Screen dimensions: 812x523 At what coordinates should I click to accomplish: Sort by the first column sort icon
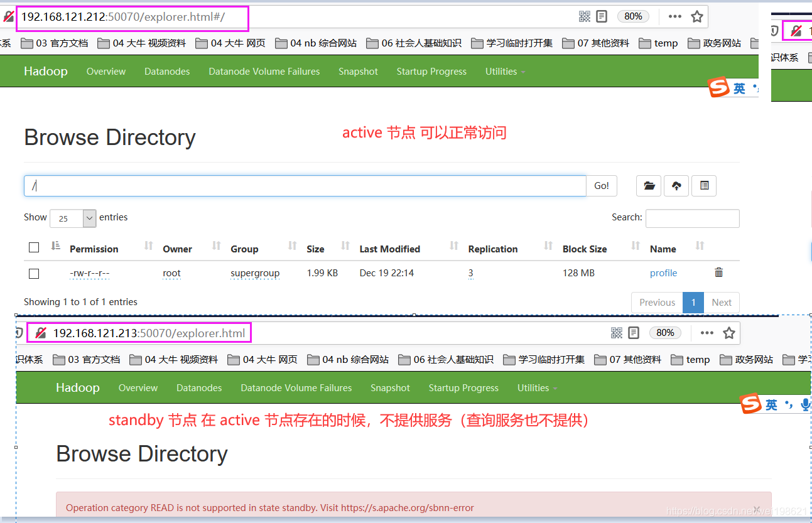[x=56, y=245]
